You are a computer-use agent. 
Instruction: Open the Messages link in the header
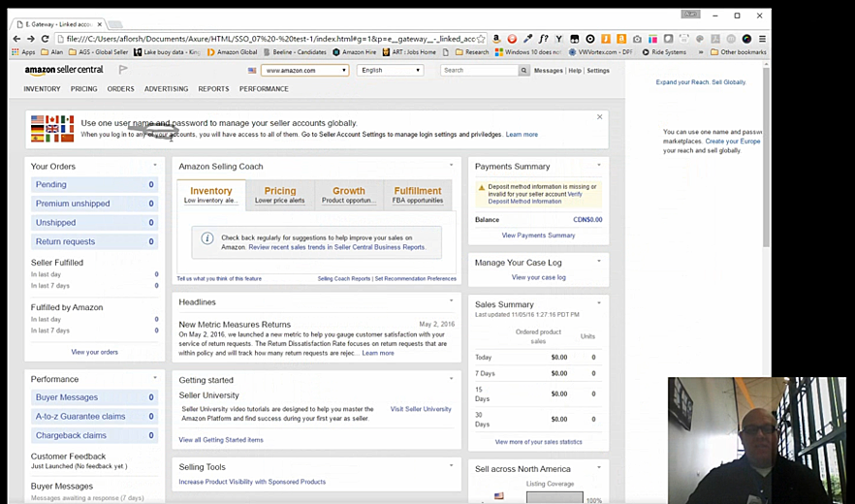(549, 71)
